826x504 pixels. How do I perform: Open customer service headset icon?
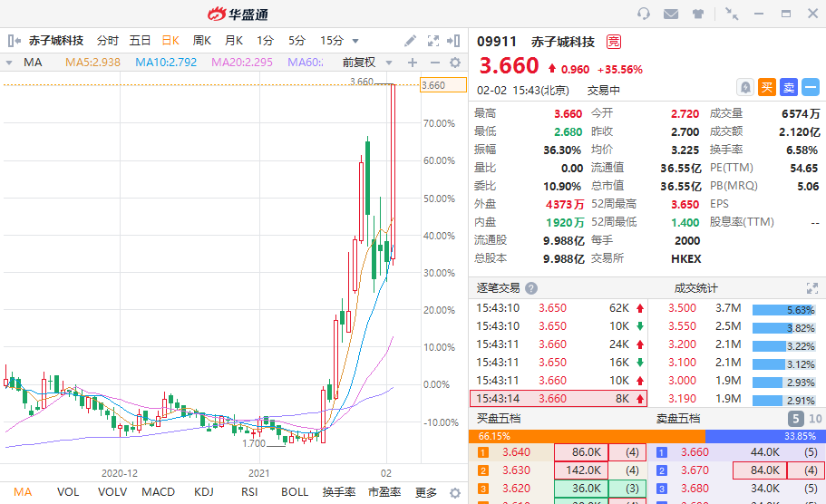(x=643, y=14)
